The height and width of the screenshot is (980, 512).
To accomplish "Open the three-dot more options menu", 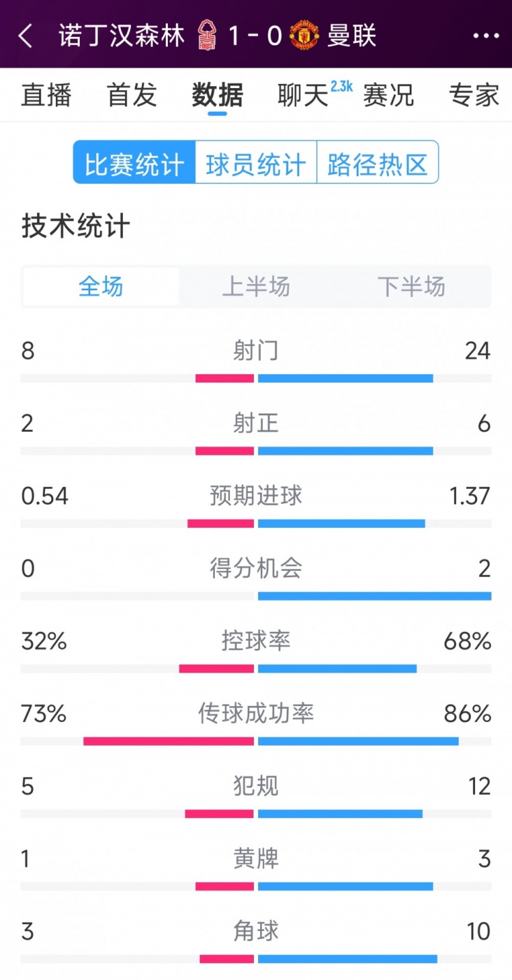I will tap(485, 36).
